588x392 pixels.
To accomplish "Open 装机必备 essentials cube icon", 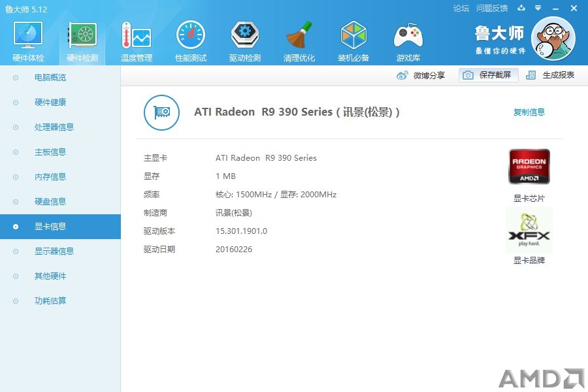I will point(353,35).
